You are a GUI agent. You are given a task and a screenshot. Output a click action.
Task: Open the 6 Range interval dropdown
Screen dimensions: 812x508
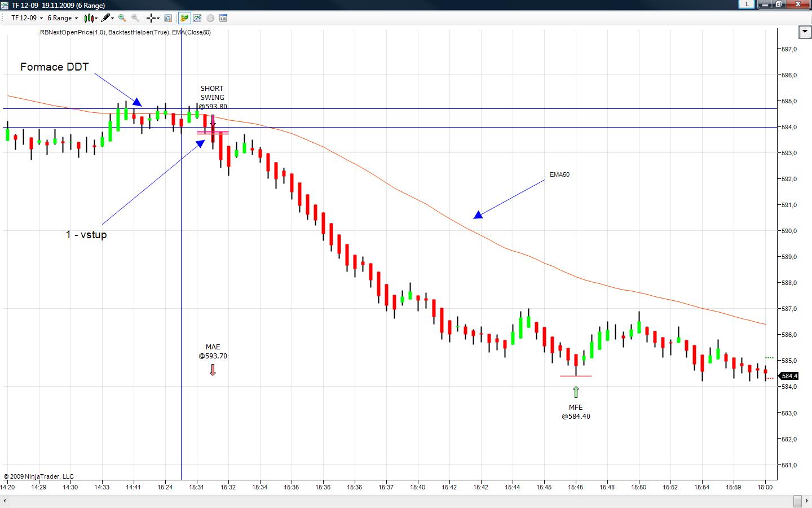click(63, 18)
